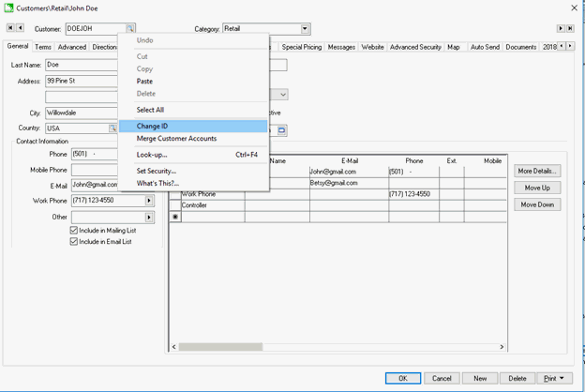Click the Move Down button
The height and width of the screenshot is (392, 585).
coord(537,204)
